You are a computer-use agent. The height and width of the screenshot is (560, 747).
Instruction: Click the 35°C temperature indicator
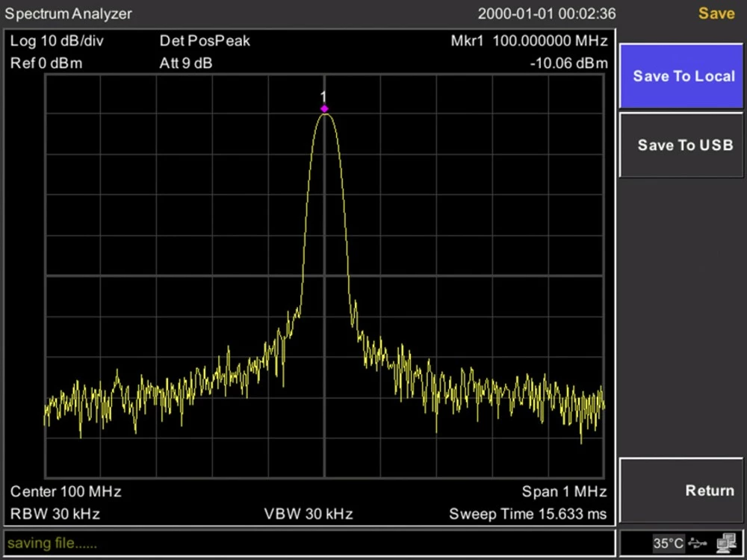(x=668, y=543)
